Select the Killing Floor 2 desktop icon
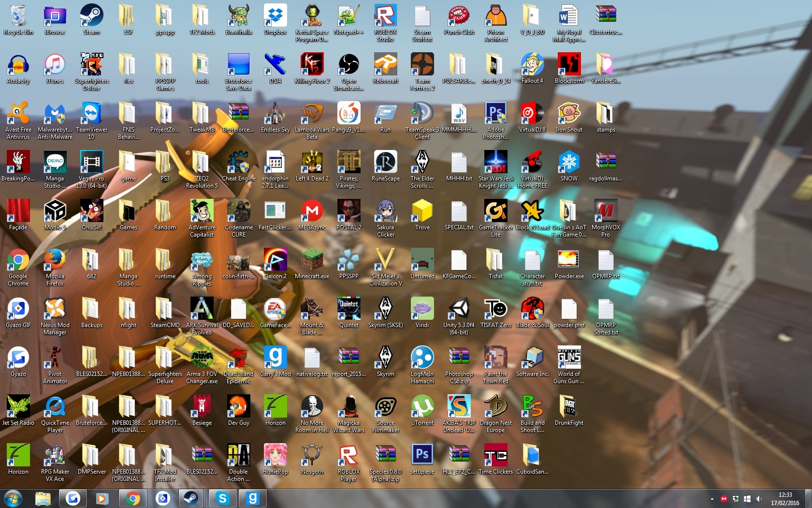This screenshot has width=812, height=508. click(x=312, y=69)
